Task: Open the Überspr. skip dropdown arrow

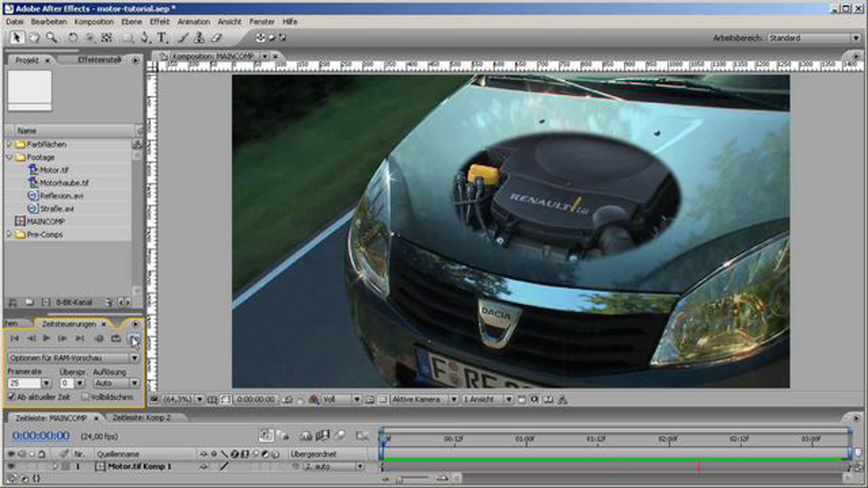Action: click(x=80, y=383)
